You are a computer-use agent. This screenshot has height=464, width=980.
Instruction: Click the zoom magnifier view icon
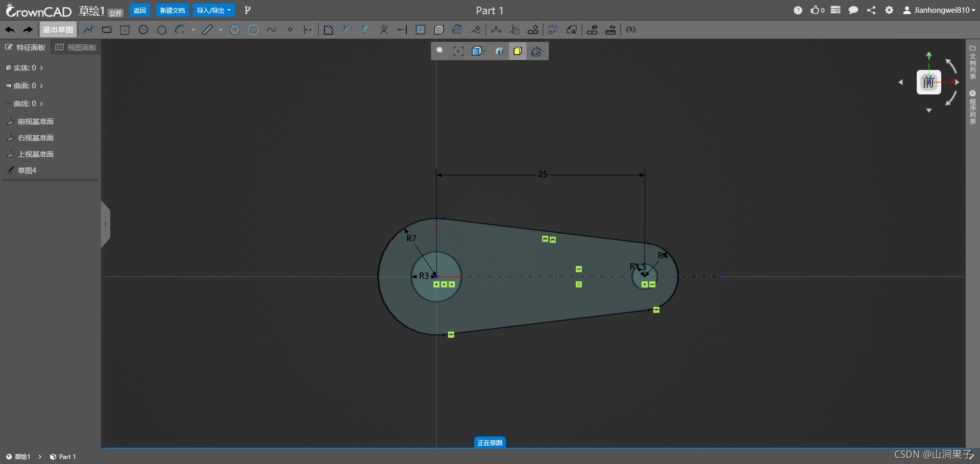point(440,51)
